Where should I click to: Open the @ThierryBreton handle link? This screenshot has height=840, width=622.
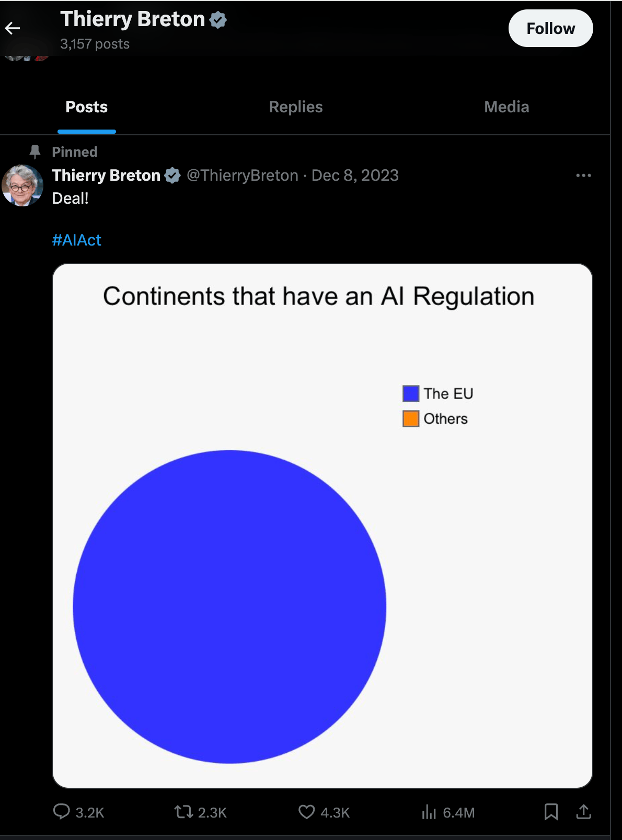click(243, 176)
